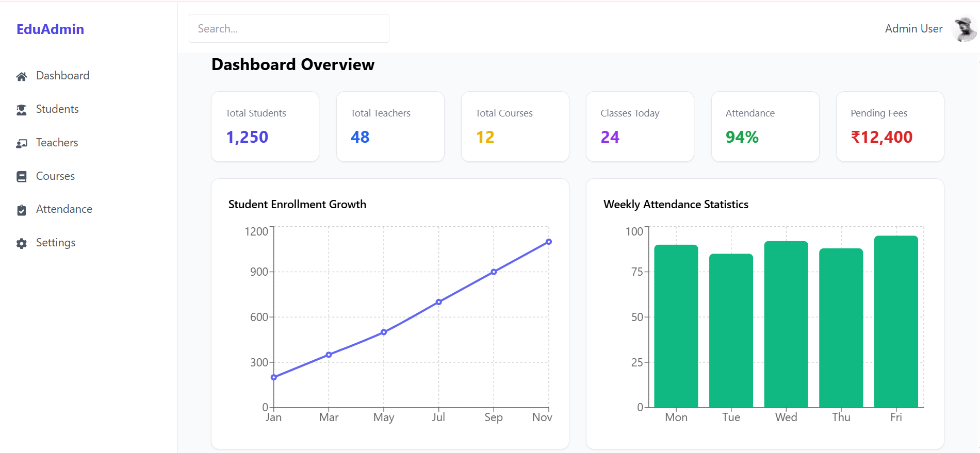
Task: Select the Total Students card
Action: [x=265, y=126]
